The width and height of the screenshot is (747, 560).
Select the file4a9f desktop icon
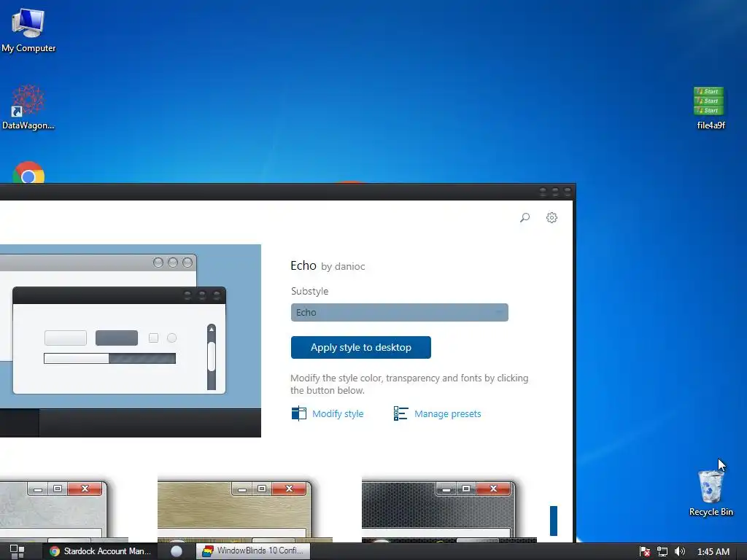point(711,108)
